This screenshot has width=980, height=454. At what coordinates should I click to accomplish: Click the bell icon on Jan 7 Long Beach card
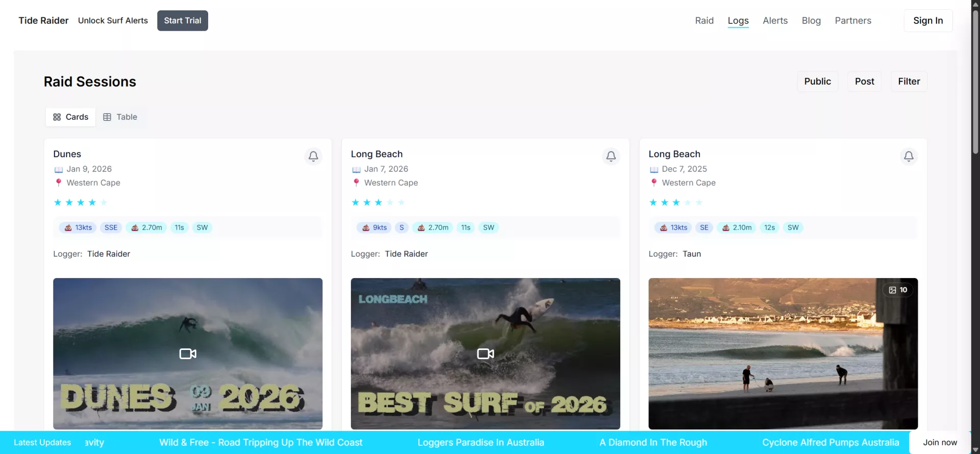tap(611, 156)
